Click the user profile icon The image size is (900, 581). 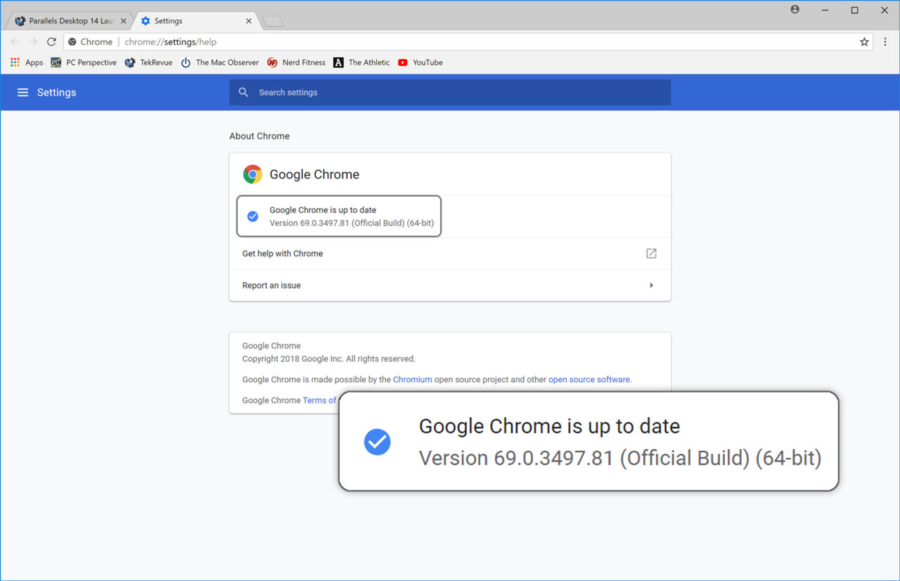795,9
